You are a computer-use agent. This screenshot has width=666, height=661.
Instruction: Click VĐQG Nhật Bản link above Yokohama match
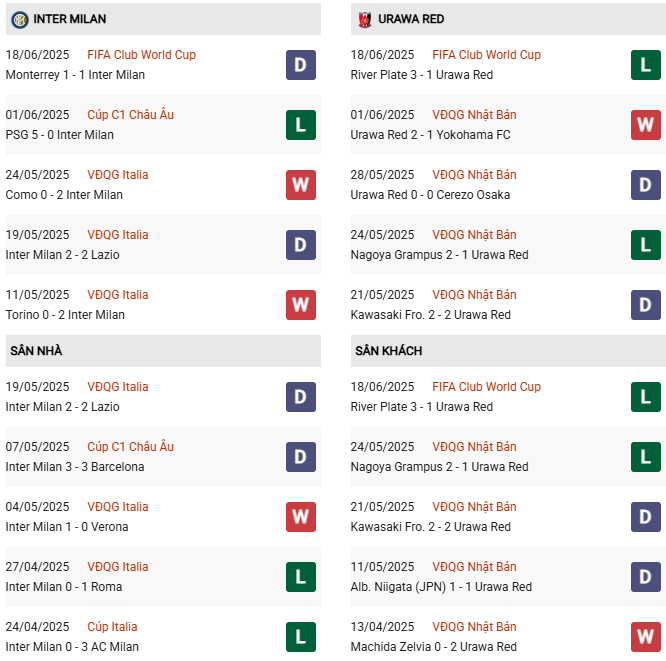(x=474, y=115)
